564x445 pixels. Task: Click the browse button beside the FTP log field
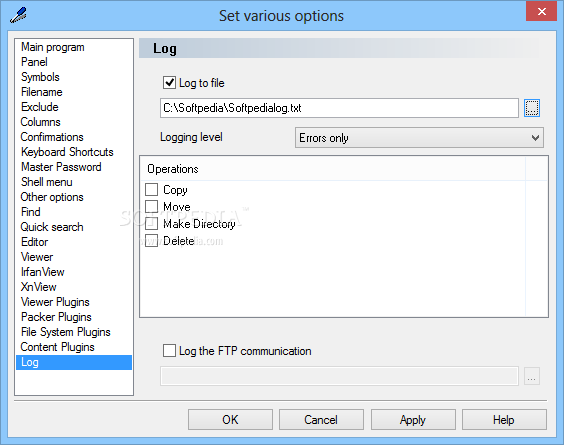532,376
